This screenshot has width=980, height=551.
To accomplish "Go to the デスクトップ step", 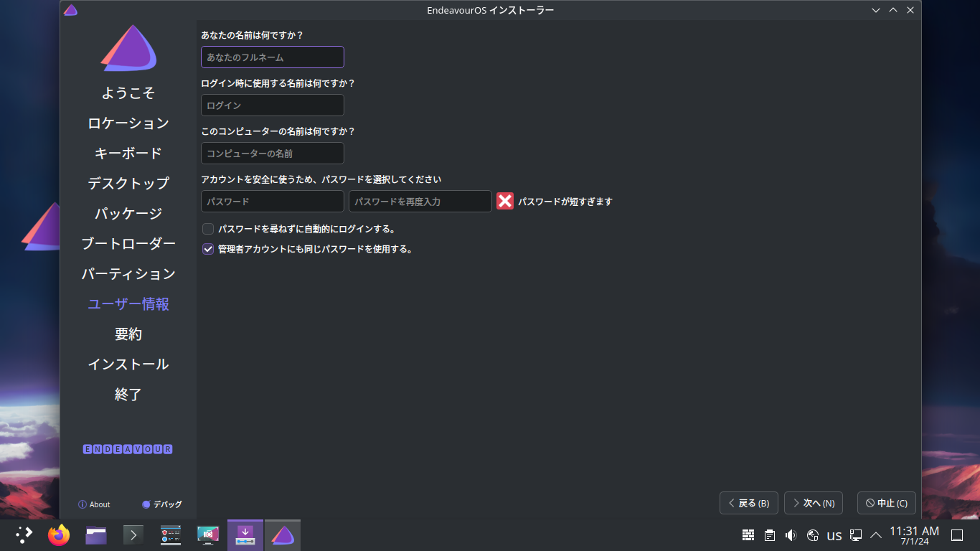I will [128, 184].
